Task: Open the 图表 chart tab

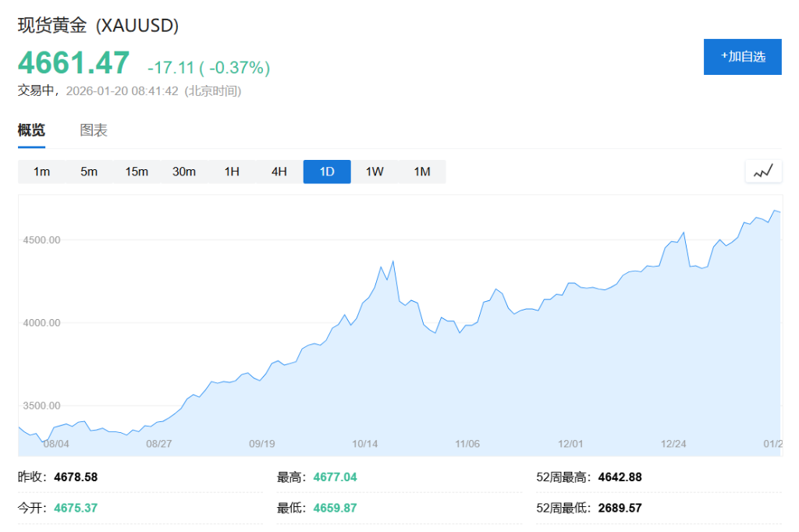Action: 94,130
